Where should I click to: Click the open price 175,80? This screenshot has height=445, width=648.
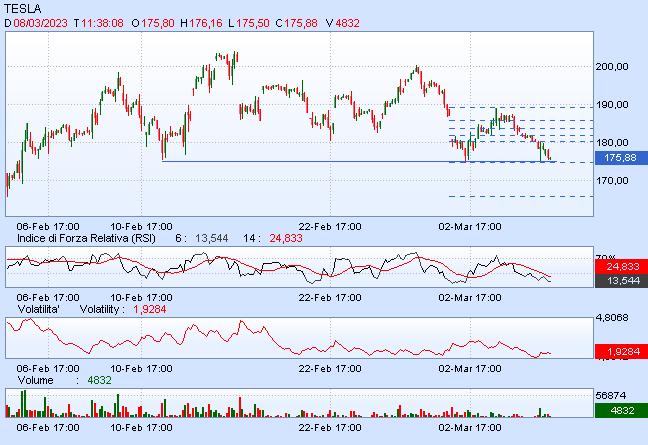158,23
